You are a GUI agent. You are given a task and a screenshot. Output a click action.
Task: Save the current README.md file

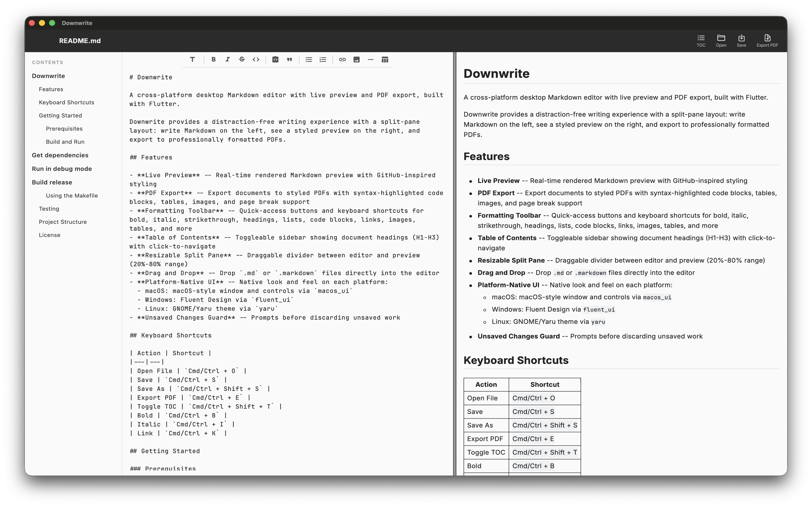(742, 40)
